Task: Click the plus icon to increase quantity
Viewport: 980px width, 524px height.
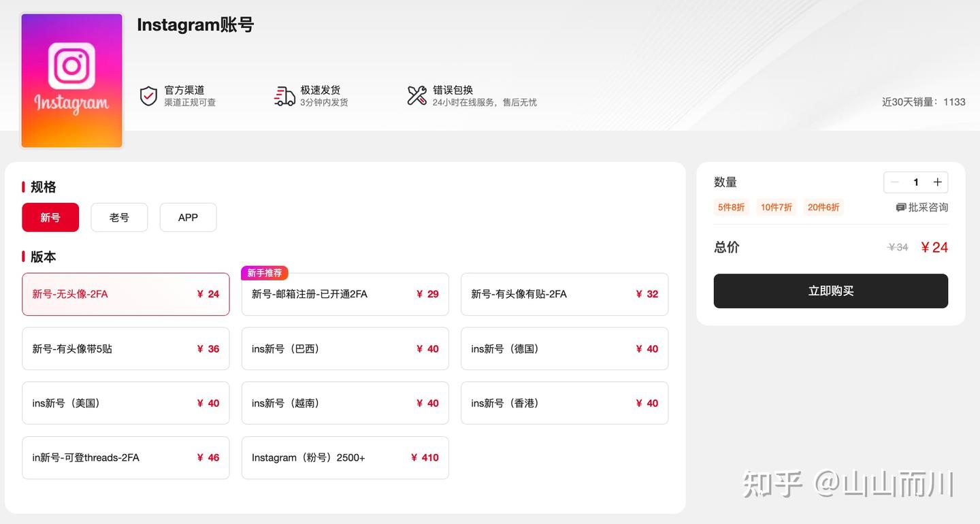Action: point(937,182)
